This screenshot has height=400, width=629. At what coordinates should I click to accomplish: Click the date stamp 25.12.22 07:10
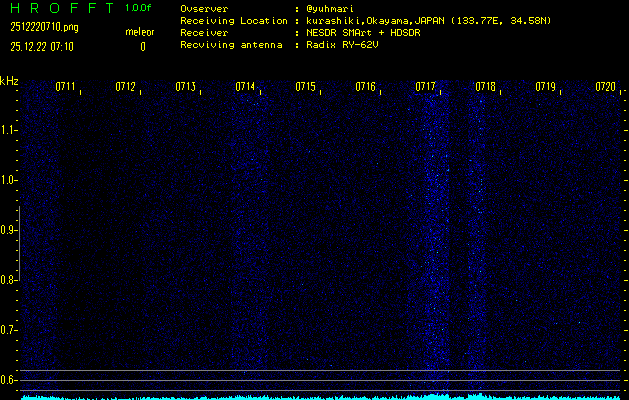point(42,47)
